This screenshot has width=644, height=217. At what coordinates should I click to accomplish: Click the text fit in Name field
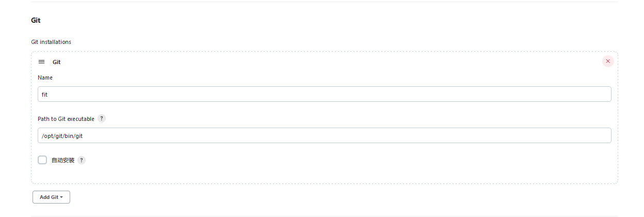(45, 95)
